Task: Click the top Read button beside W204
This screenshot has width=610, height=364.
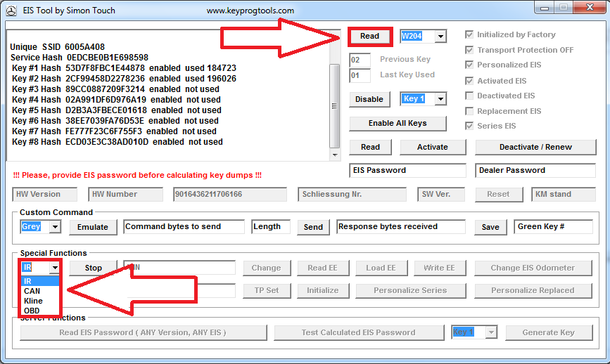Action: [x=369, y=36]
